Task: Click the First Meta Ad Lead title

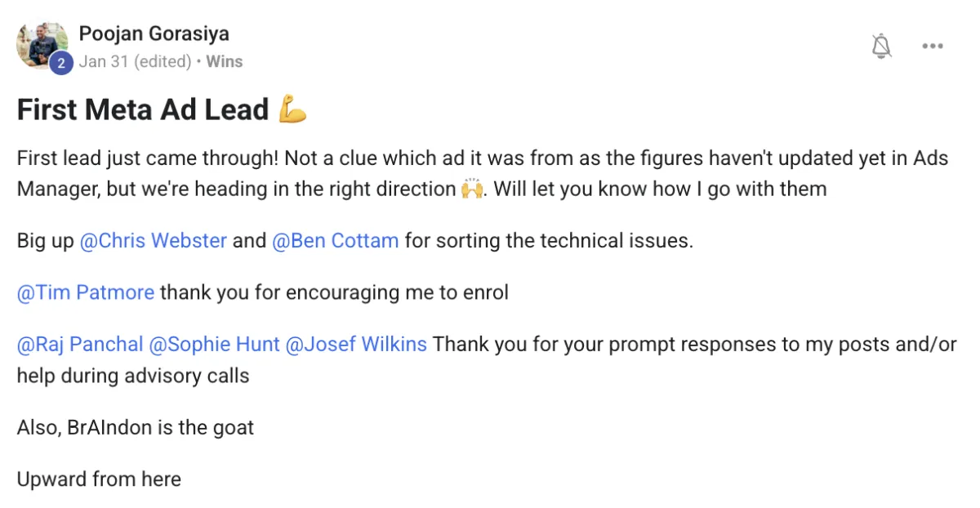Action: tap(143, 109)
